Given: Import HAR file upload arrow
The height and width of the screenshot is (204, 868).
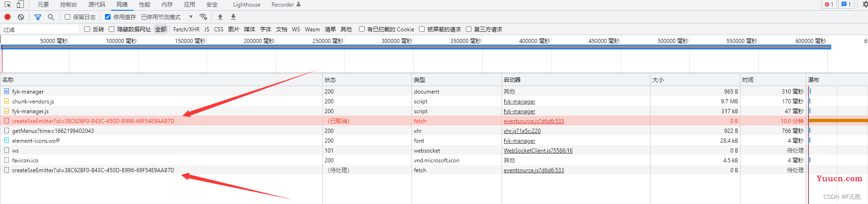Looking at the screenshot, I should point(220,17).
